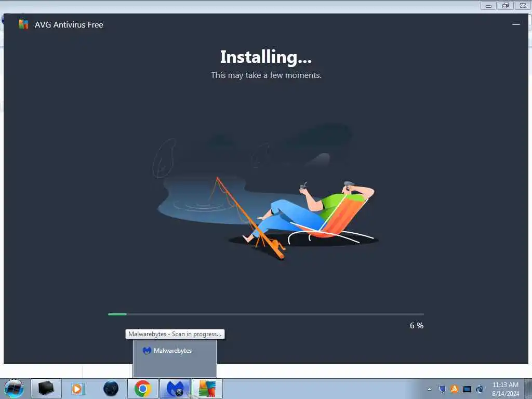Viewport: 532px width, 399px height.
Task: Click the blue circular sync tray icon
Action: [x=480, y=389]
